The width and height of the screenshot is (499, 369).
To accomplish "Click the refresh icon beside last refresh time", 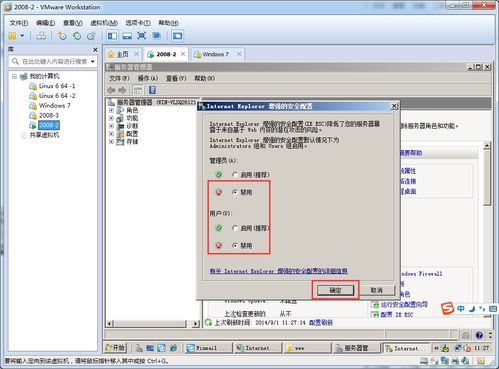I will point(208,323).
